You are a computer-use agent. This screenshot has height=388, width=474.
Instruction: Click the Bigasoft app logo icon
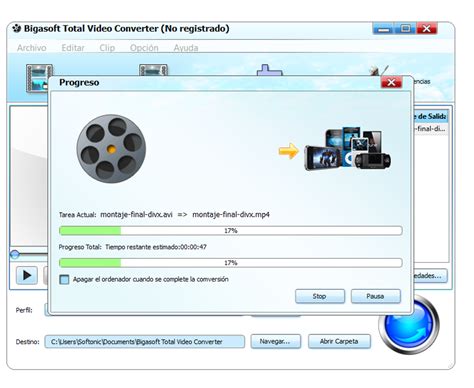tap(17, 28)
